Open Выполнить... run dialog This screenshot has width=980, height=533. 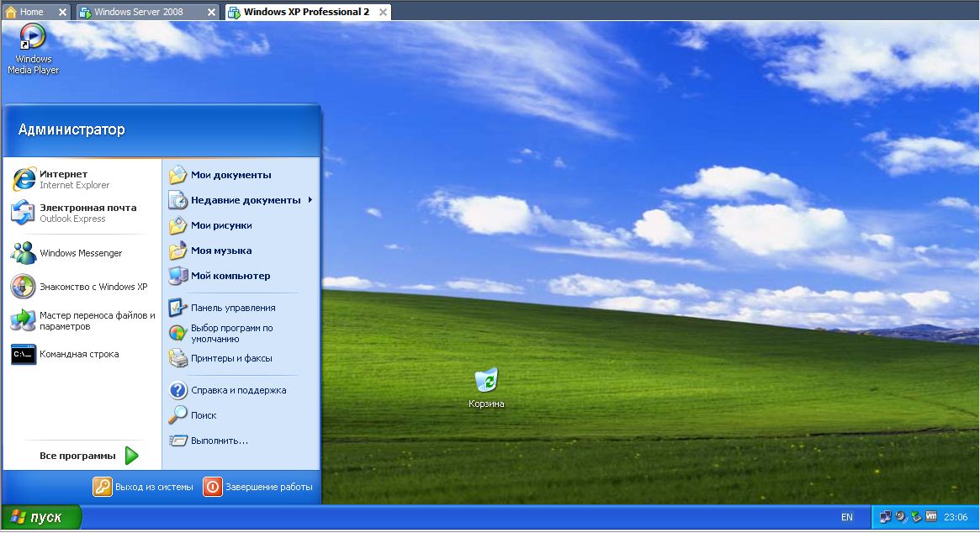coord(241,441)
